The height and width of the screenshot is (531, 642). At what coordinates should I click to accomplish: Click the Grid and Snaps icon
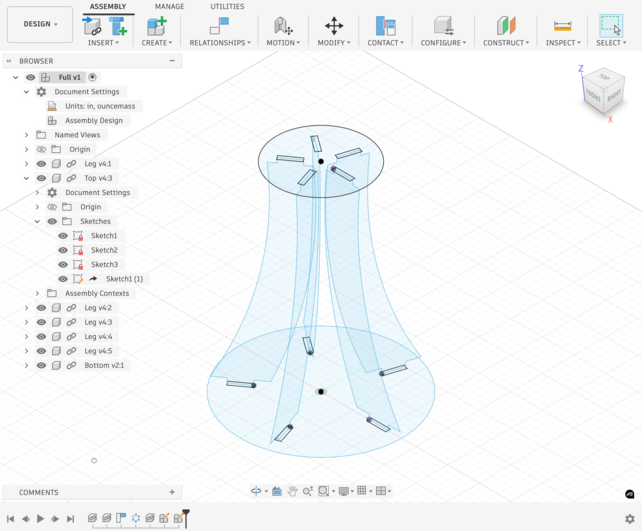(x=362, y=490)
